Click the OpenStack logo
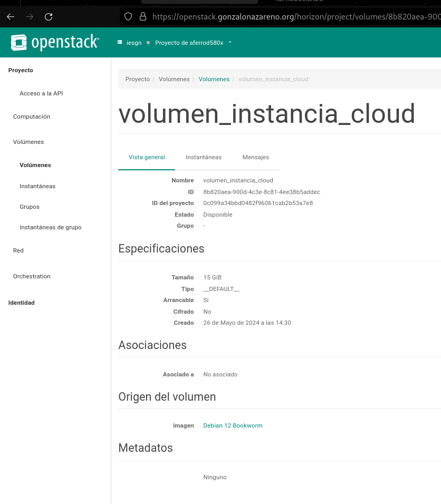 (x=55, y=42)
